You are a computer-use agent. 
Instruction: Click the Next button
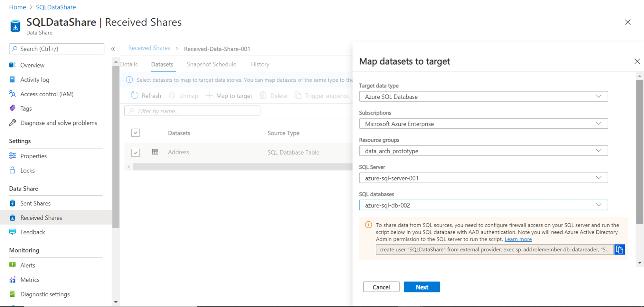point(421,287)
